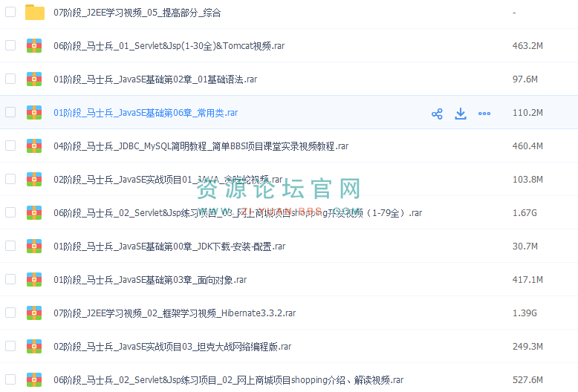Click the rar icon of 坦克大战网络编程版

34,346
